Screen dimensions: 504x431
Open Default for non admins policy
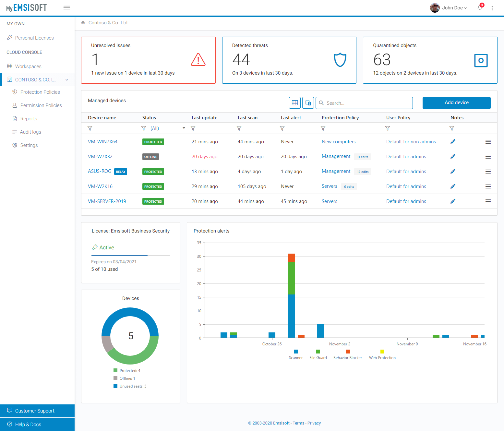411,142
